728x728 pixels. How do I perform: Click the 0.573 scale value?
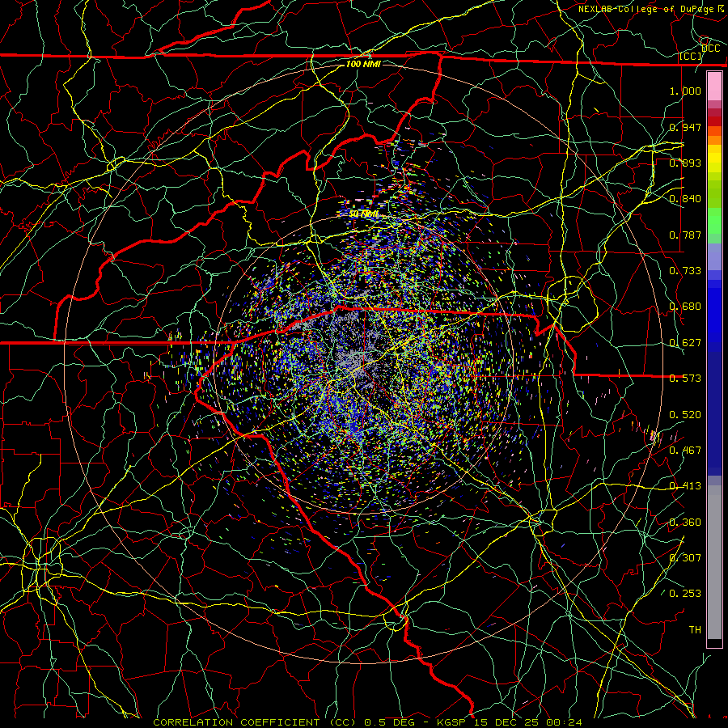[685, 379]
